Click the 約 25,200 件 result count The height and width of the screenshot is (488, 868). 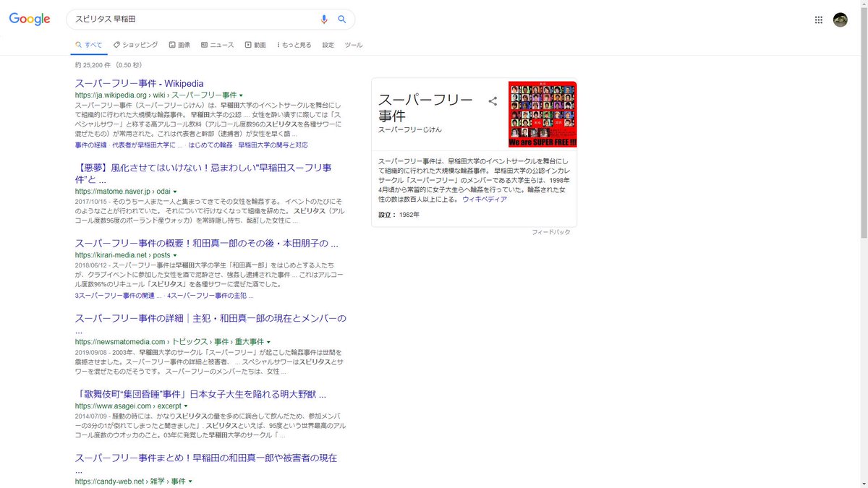(x=109, y=65)
